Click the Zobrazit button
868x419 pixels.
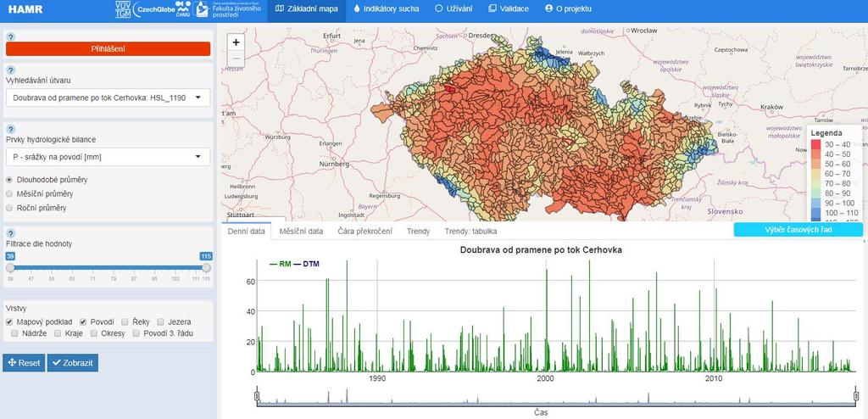pos(73,363)
